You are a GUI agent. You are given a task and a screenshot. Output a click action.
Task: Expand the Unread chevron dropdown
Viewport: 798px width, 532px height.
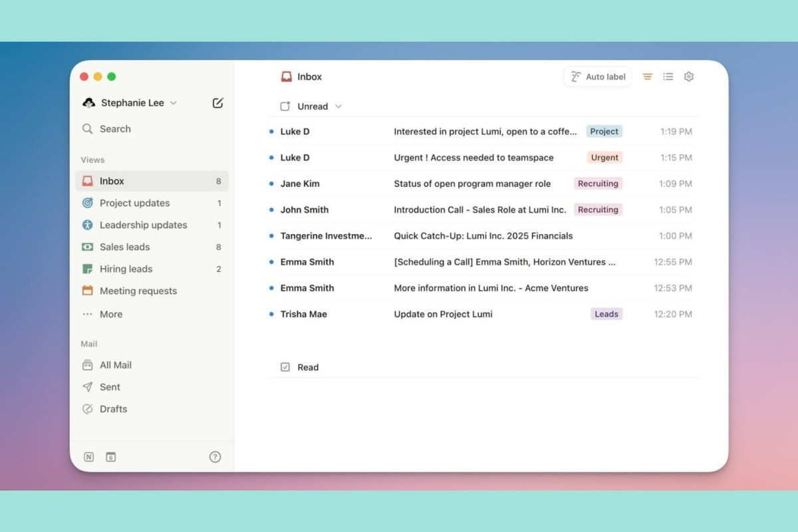click(x=338, y=106)
